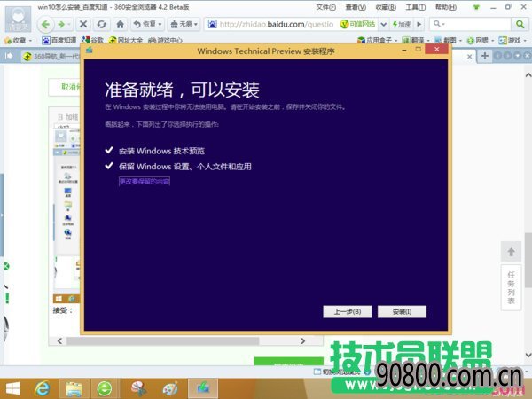Open a new tab with plus button
Image resolution: width=532 pixels, height=399 pixels.
pyautogui.click(x=485, y=56)
